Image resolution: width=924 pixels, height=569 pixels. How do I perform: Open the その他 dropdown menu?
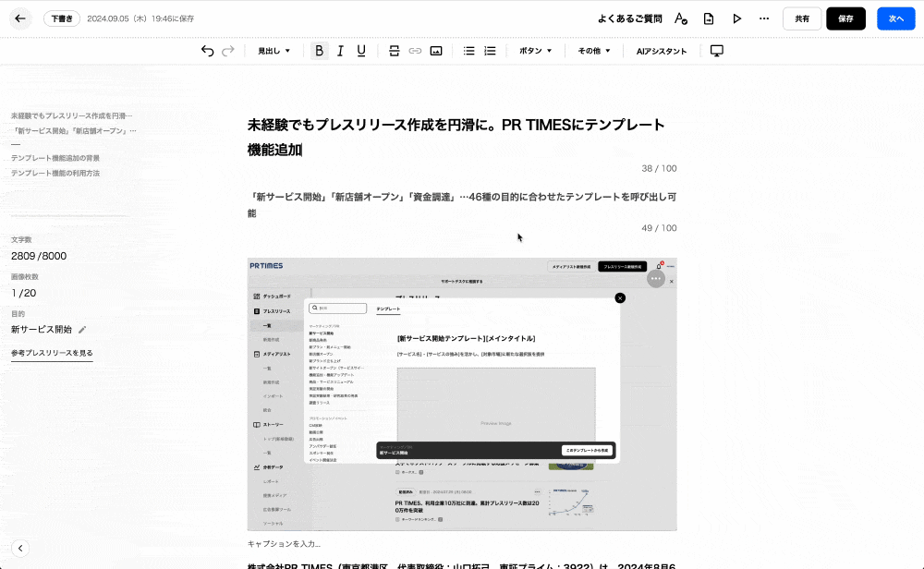pos(594,51)
